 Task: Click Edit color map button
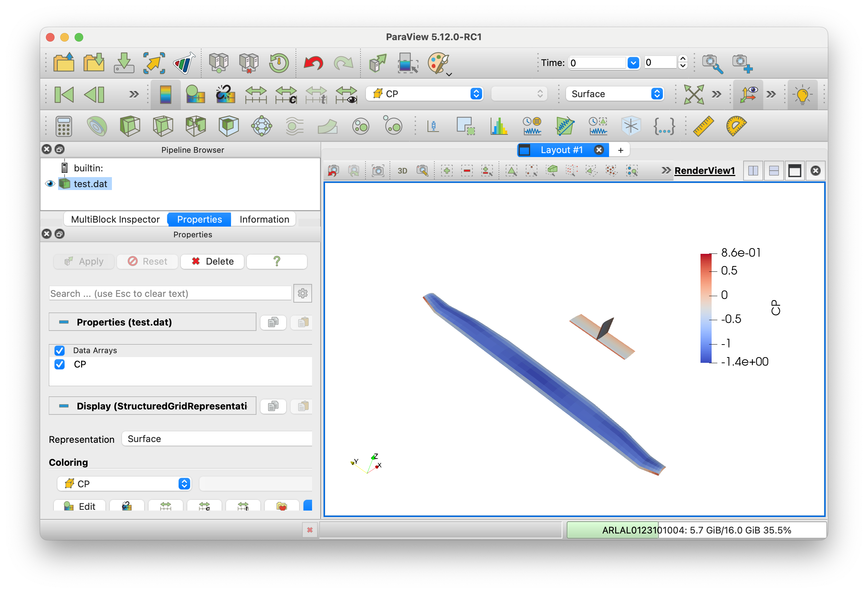point(80,506)
